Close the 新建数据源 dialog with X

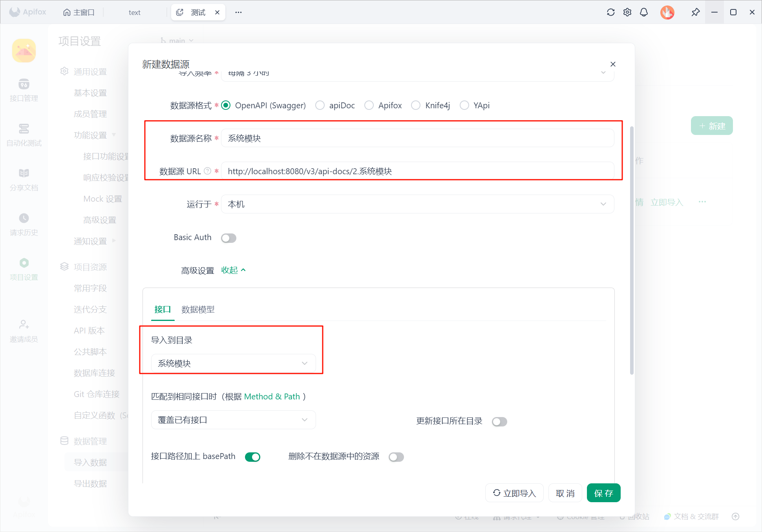click(613, 64)
